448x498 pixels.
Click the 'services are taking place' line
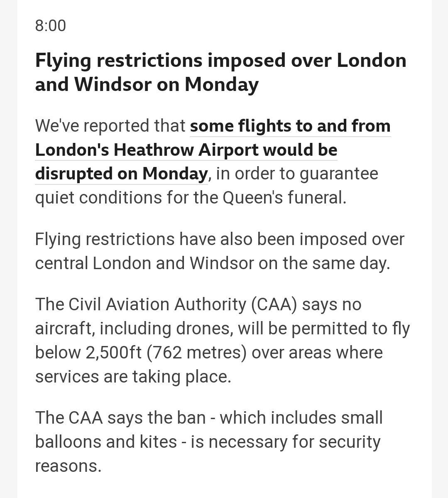[133, 377]
